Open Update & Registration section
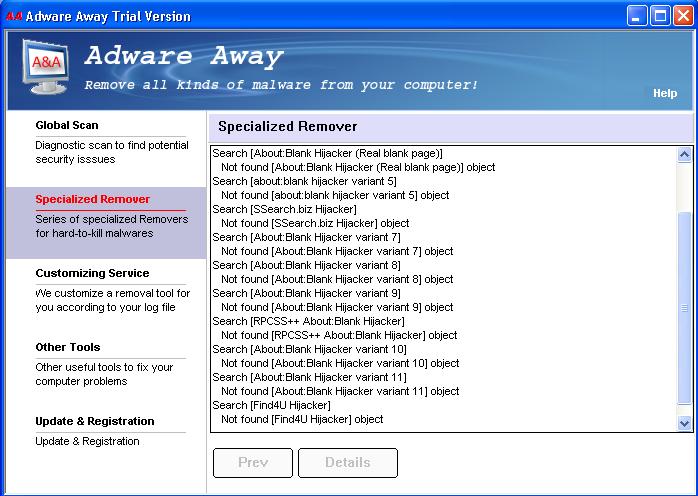 [95, 421]
